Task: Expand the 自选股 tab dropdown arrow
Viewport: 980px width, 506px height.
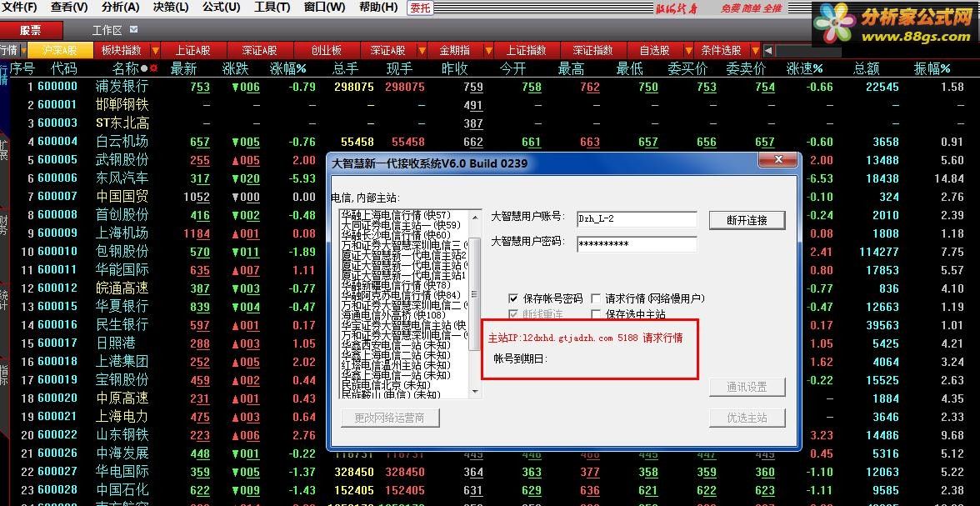Action: (x=688, y=50)
